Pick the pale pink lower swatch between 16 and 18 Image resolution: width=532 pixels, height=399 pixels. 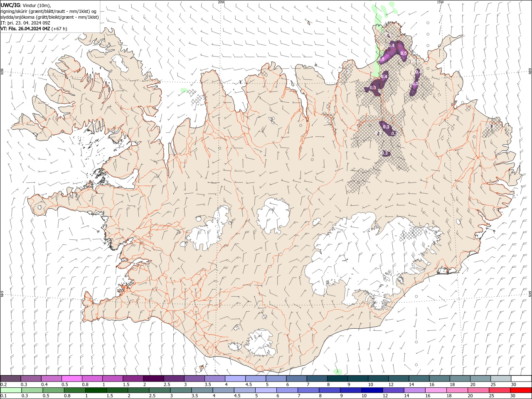436,390
